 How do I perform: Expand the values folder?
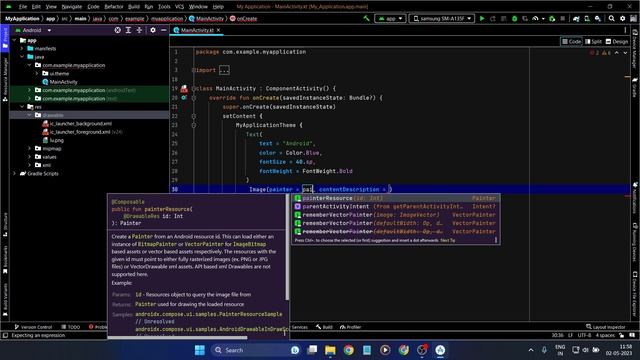29,157
